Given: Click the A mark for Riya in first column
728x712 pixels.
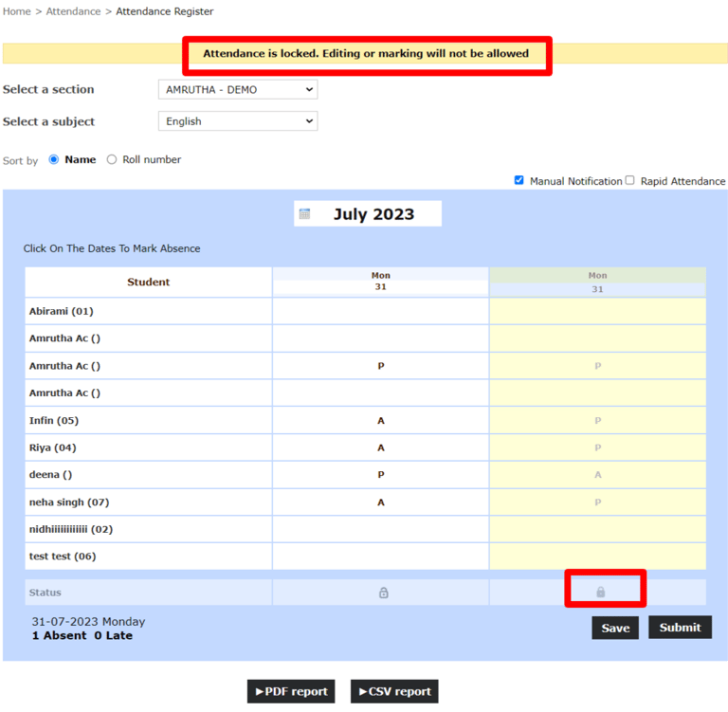Looking at the screenshot, I should pos(381,448).
